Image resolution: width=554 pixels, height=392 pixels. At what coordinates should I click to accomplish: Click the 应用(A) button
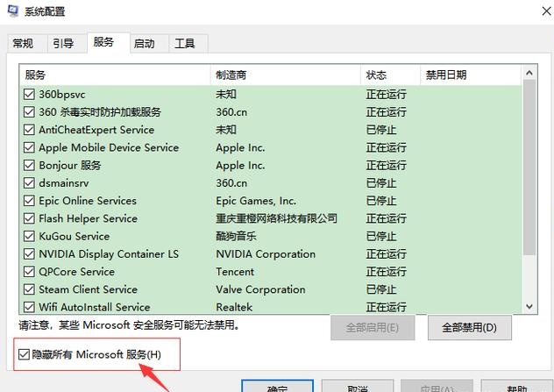(x=437, y=387)
